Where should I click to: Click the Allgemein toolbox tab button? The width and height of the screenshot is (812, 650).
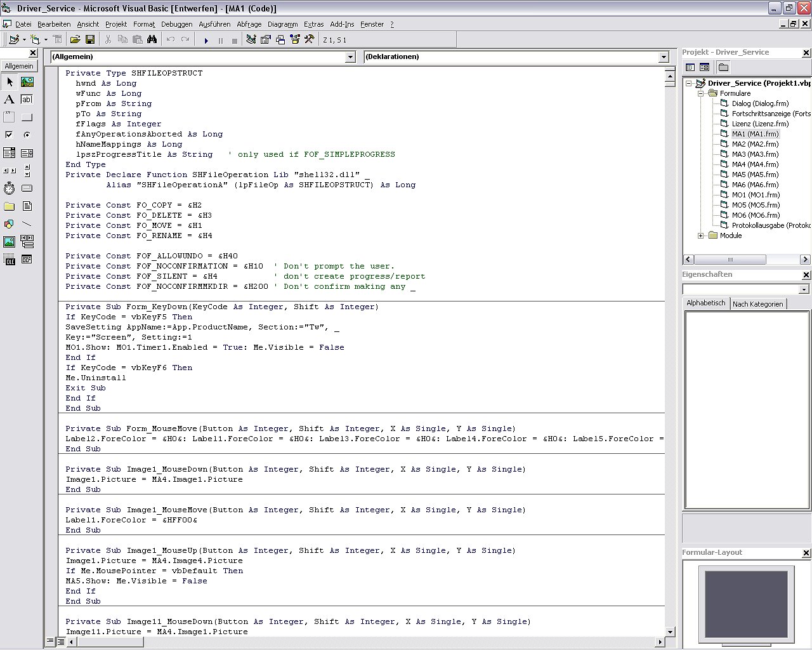pyautogui.click(x=19, y=66)
